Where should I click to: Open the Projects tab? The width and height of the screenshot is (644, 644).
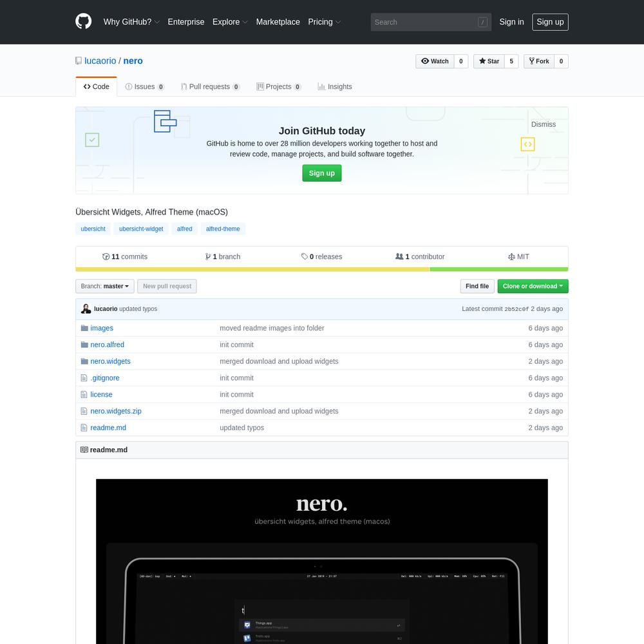coord(279,87)
